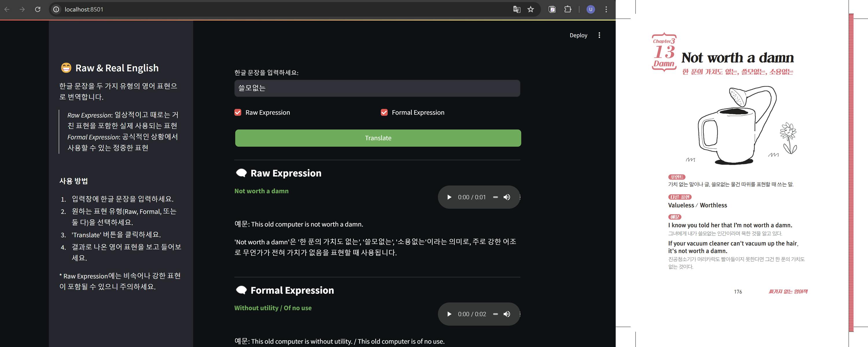Viewport: 868px width, 347px height.
Task: Open Streamlit three-dot menu beside Deploy
Action: click(599, 35)
